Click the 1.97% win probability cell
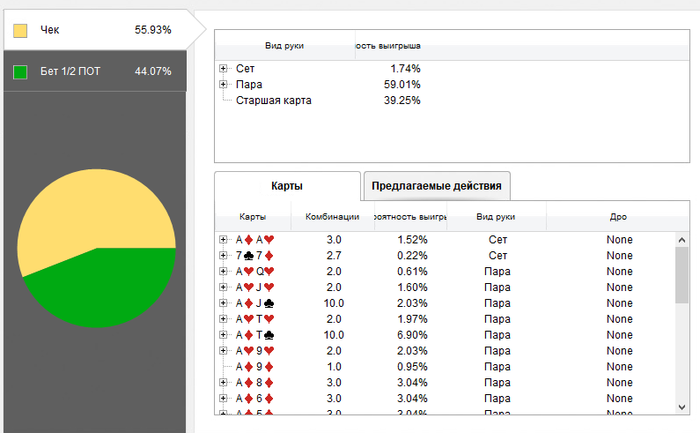 tap(412, 319)
